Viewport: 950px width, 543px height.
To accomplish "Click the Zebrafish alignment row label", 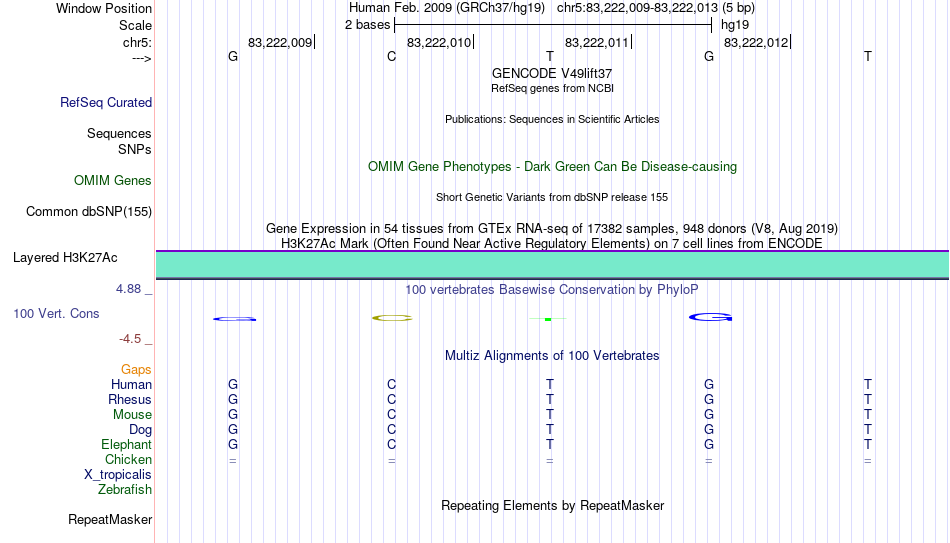I will (x=125, y=489).
